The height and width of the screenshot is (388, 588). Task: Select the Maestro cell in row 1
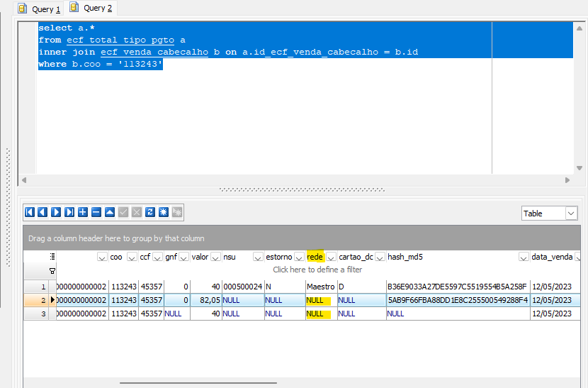click(x=320, y=287)
